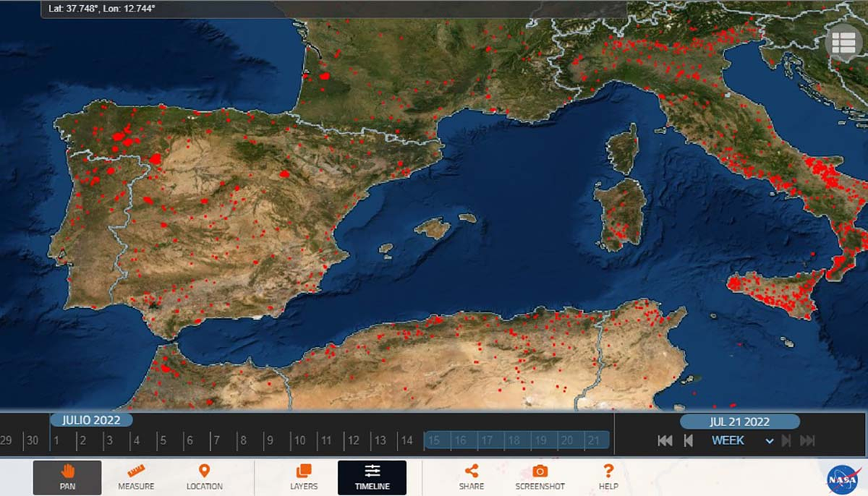Screen dimensions: 868x496
Task: Select the Pan tool
Action: point(67,478)
